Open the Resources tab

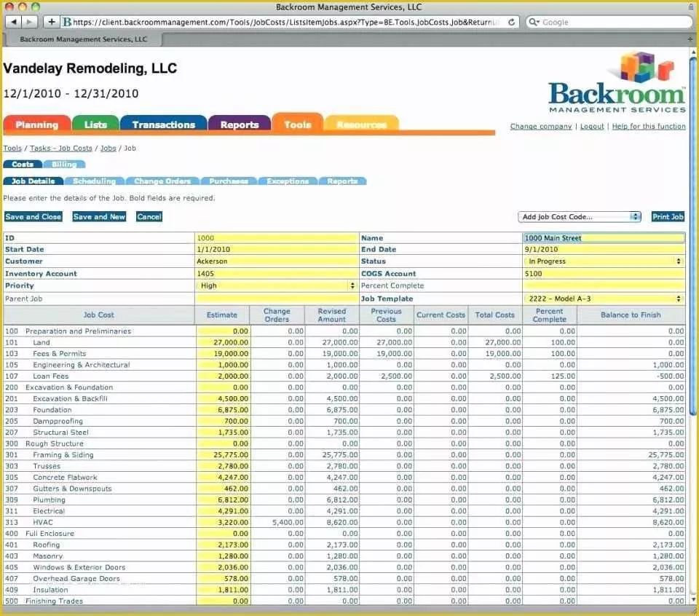[x=361, y=125]
